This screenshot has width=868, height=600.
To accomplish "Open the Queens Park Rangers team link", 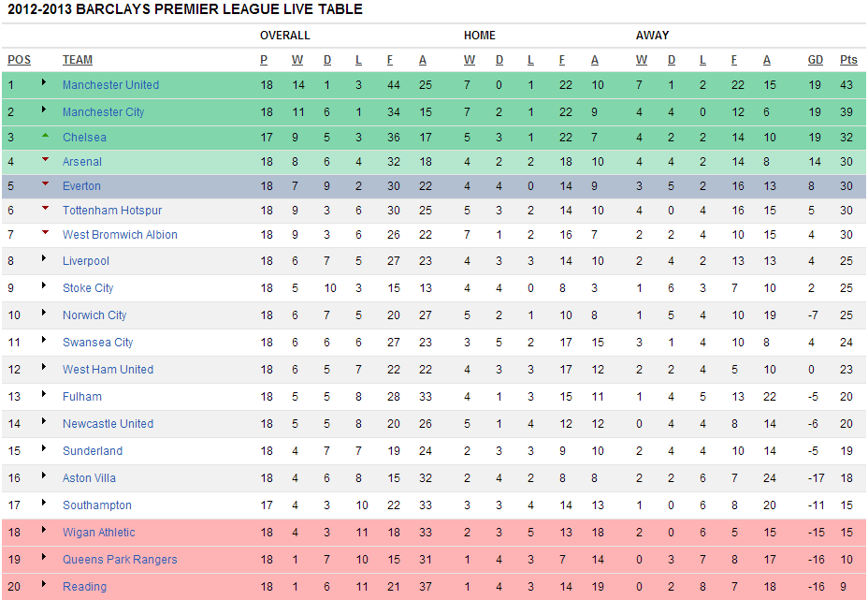I will (x=120, y=560).
